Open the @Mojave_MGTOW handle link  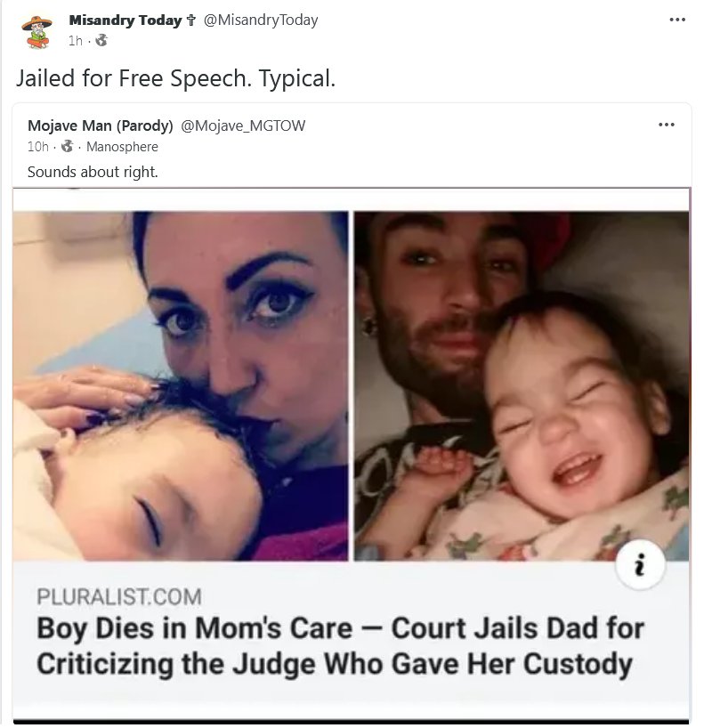tap(243, 125)
